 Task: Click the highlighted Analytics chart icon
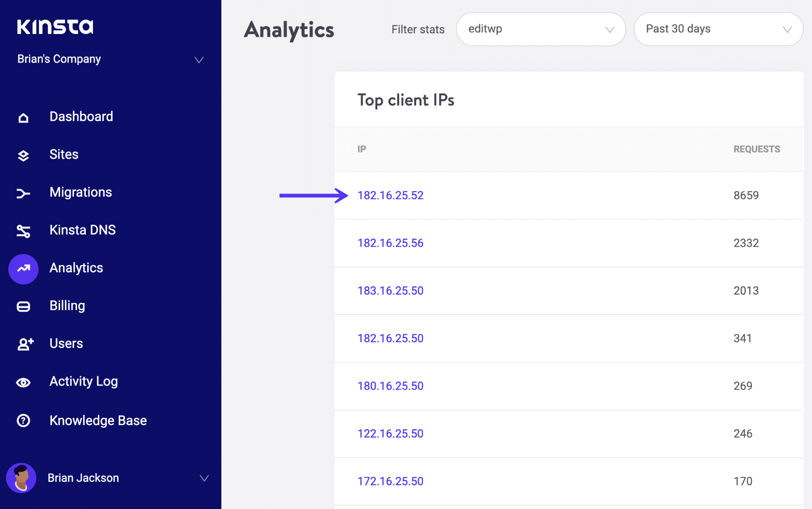coord(23,269)
